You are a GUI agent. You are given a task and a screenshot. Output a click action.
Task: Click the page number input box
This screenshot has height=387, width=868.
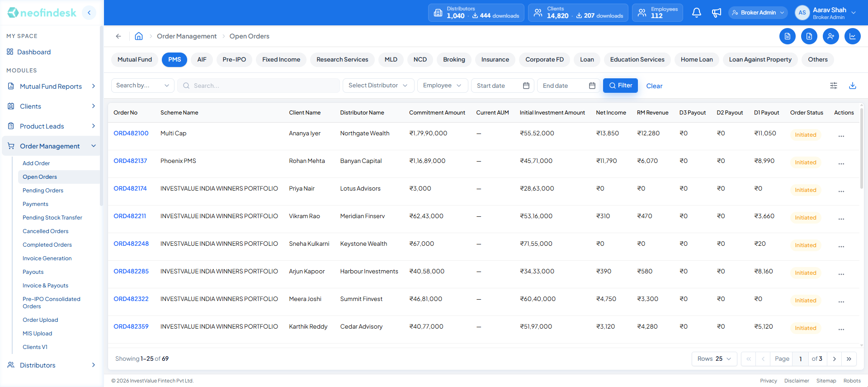(801, 359)
